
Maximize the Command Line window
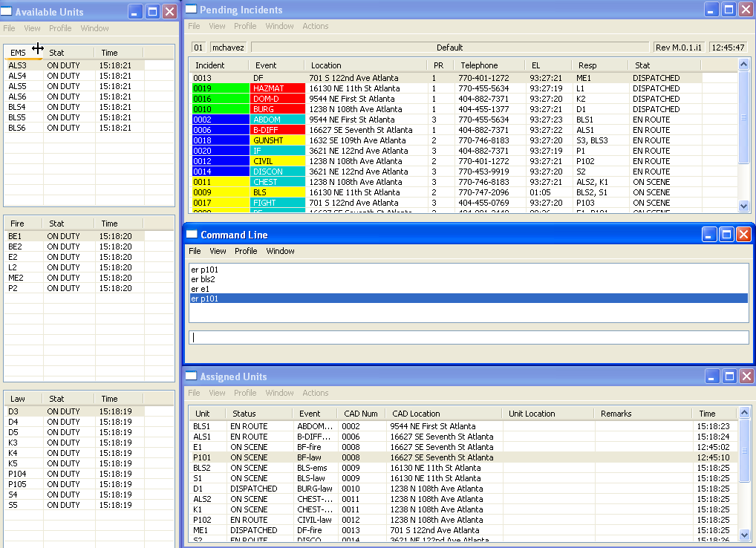click(726, 235)
